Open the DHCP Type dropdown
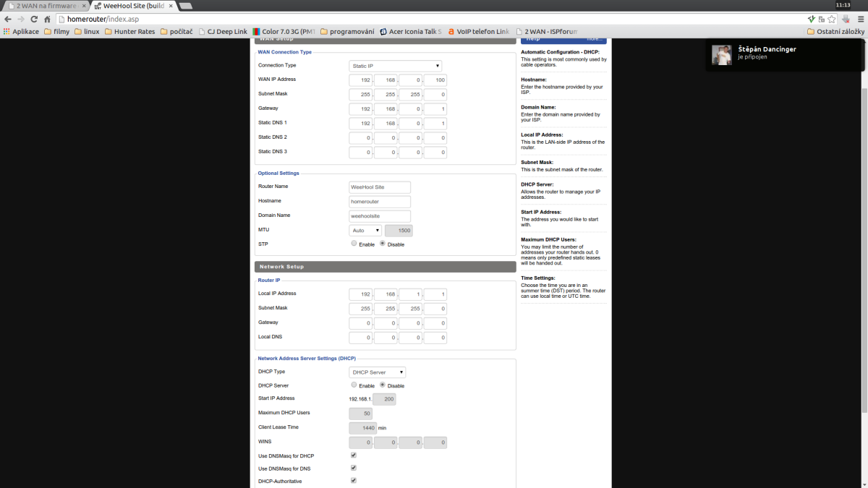The width and height of the screenshot is (868, 488). [x=377, y=372]
